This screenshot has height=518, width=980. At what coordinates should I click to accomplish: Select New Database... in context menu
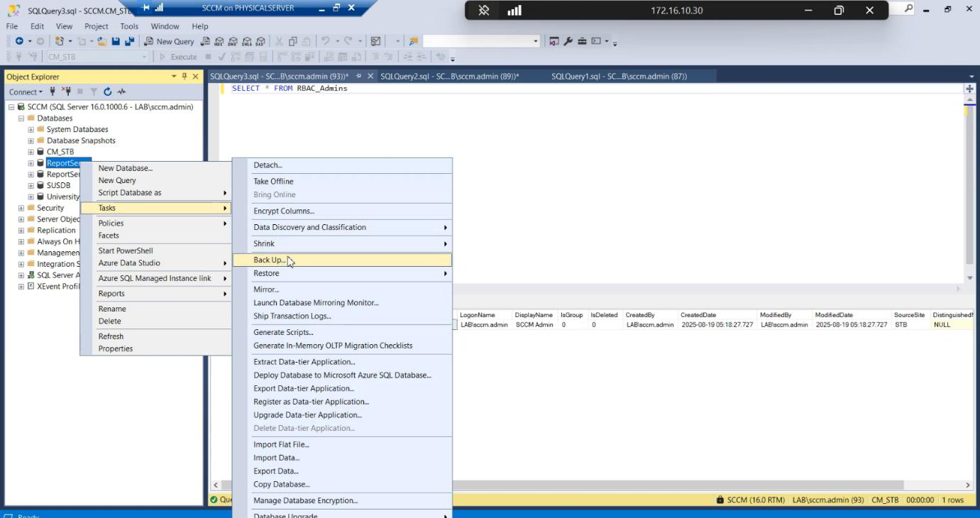pos(156,168)
